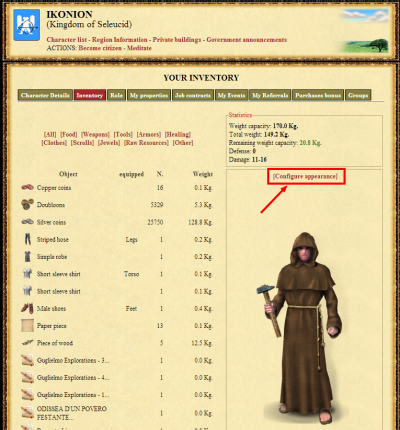This screenshot has width=400, height=430.
Task: Select the Male shoes icon
Action: click(x=27, y=308)
